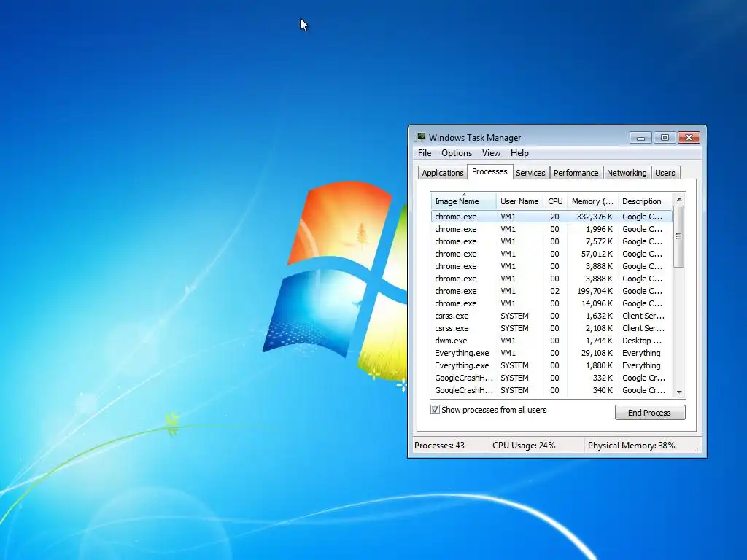Open the Help menu
Image resolution: width=747 pixels, height=560 pixels.
click(519, 153)
